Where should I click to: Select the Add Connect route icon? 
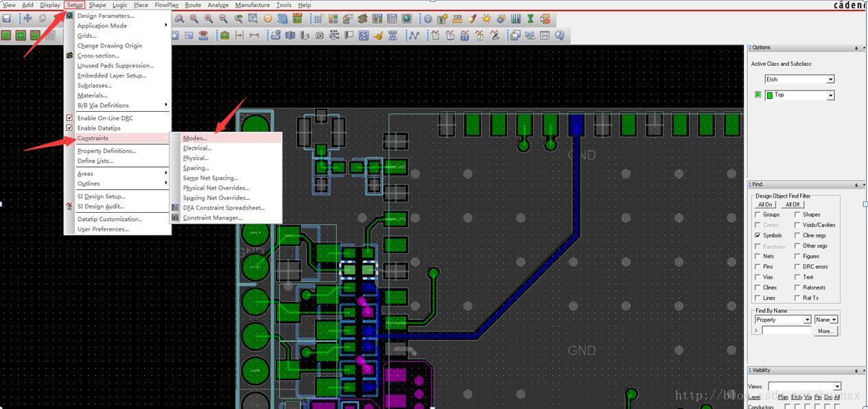click(x=414, y=35)
